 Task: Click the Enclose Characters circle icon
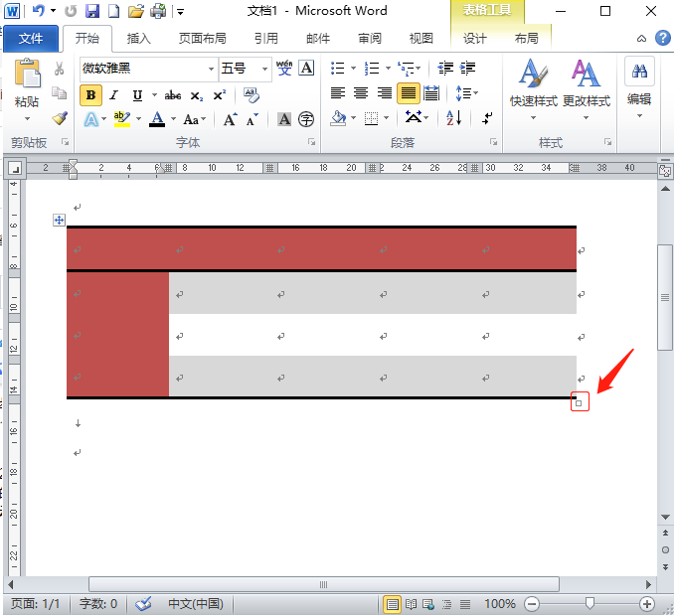[306, 119]
